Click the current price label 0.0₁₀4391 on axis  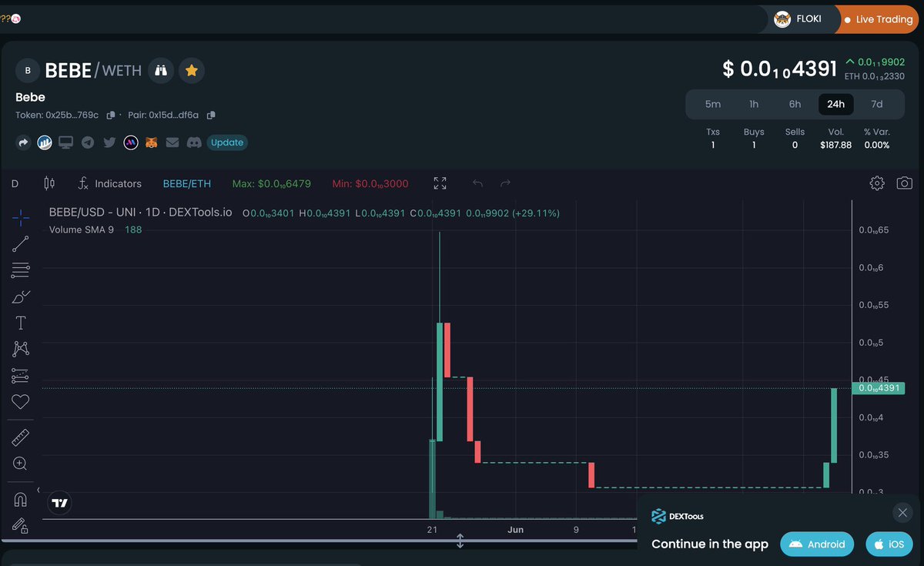pos(878,388)
